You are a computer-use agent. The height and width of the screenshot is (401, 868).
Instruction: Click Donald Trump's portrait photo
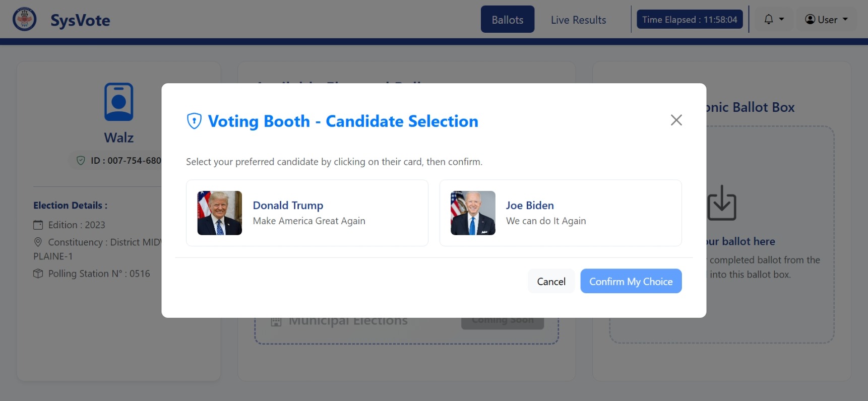coord(219,213)
